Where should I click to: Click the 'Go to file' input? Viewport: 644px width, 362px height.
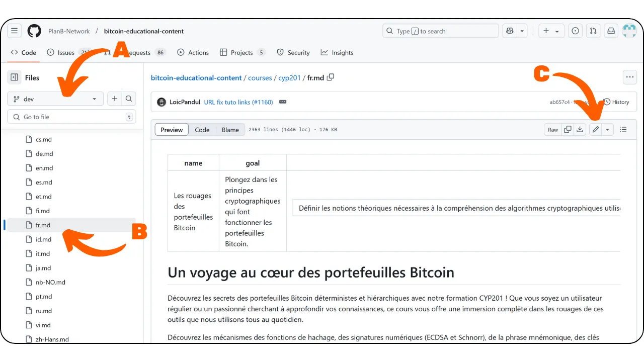(72, 117)
